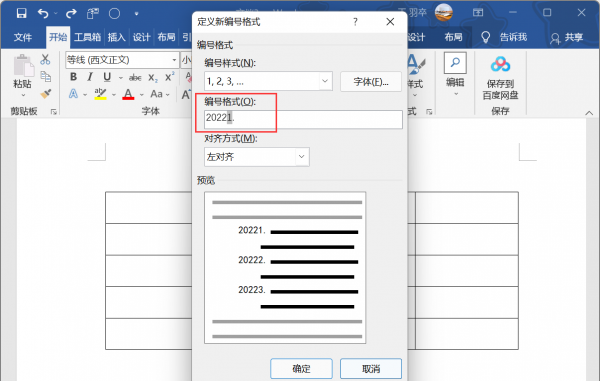Click the user account avatar

click(x=444, y=12)
